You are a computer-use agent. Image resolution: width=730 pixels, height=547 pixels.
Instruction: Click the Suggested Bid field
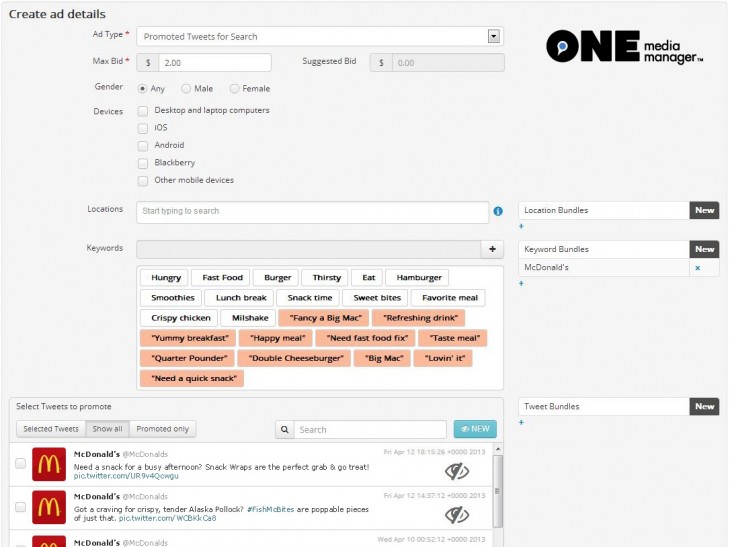[448, 63]
